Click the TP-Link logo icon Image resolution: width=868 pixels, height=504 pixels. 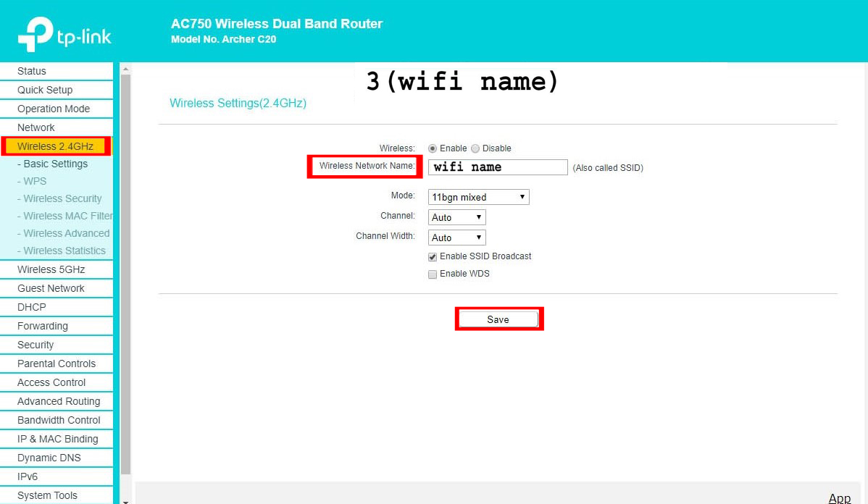point(35,34)
